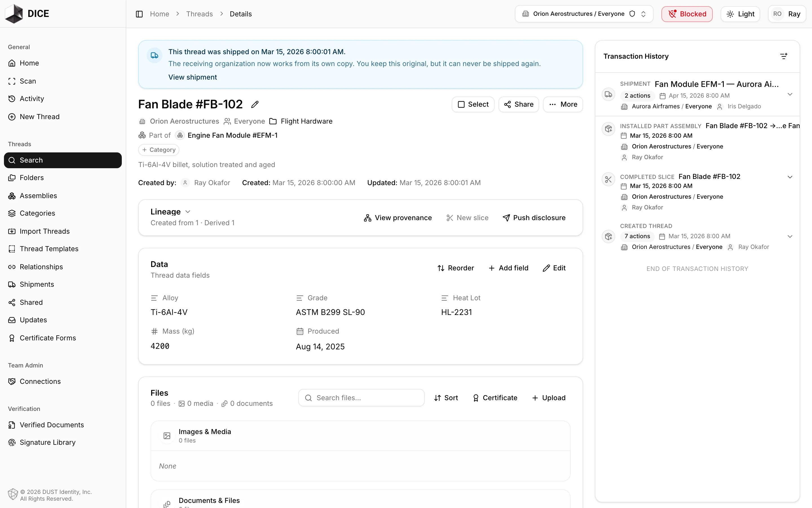Image resolution: width=812 pixels, height=508 pixels.
Task: Go to Home breadcrumb
Action: tap(159, 14)
